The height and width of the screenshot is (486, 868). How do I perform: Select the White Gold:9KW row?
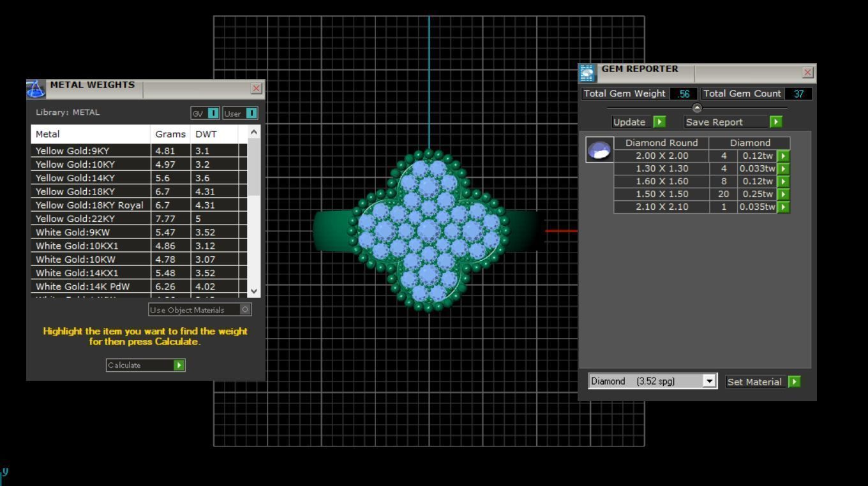tap(139, 232)
